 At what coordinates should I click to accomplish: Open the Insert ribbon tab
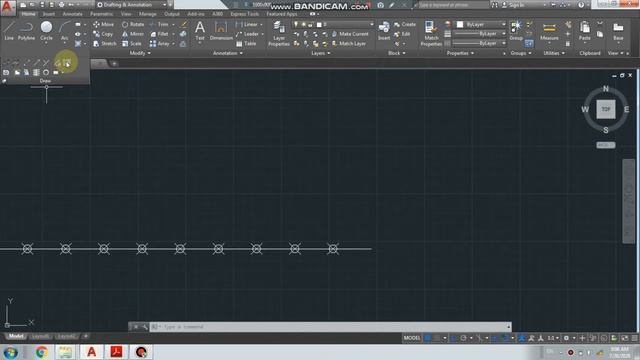pos(49,14)
